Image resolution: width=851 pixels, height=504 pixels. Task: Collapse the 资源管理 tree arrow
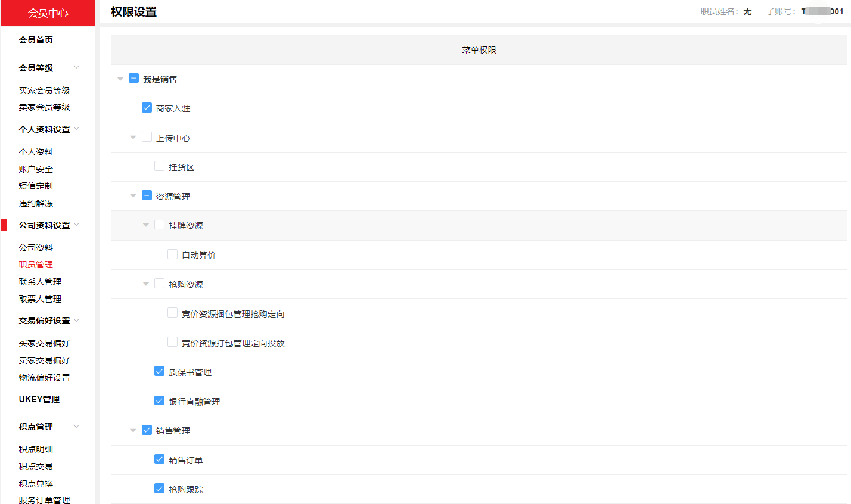[133, 195]
